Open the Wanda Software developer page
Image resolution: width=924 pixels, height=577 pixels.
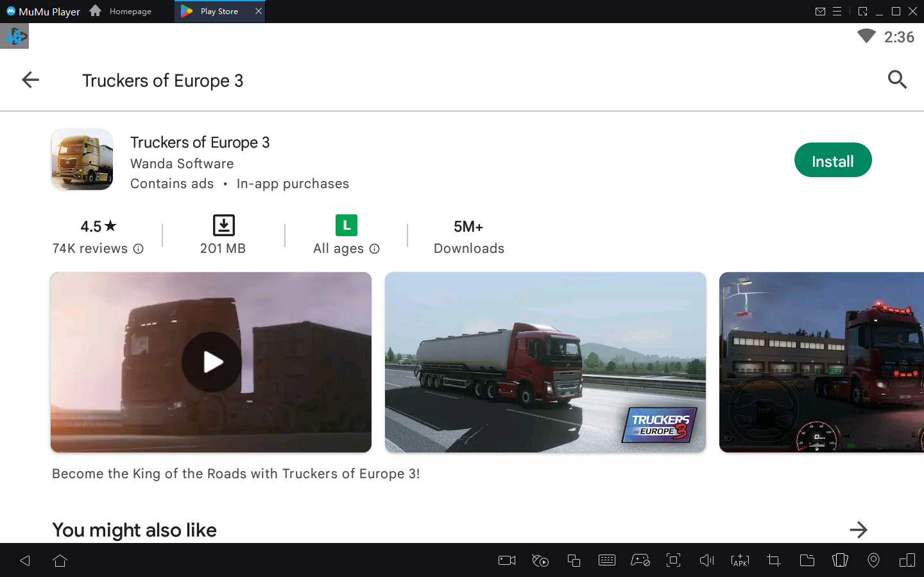(x=182, y=164)
